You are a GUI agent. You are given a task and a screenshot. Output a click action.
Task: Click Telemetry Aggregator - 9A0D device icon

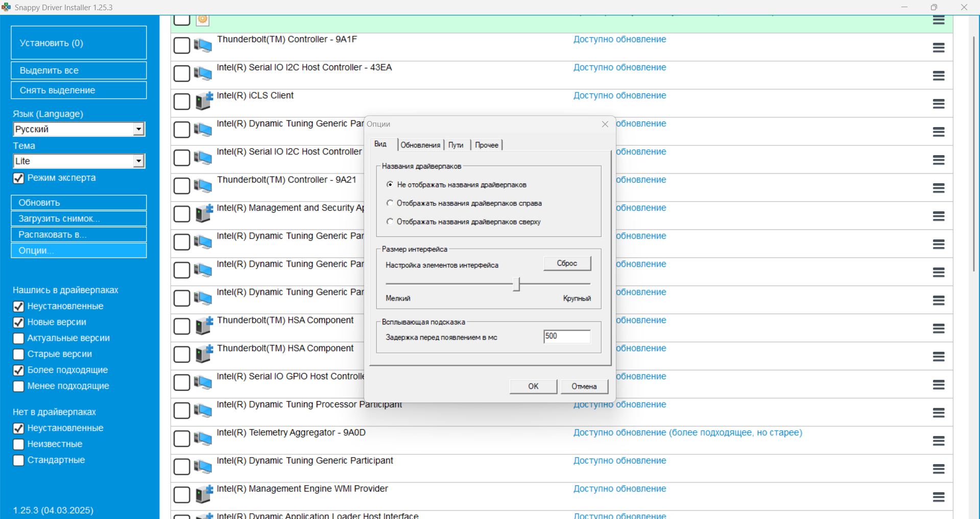203,439
